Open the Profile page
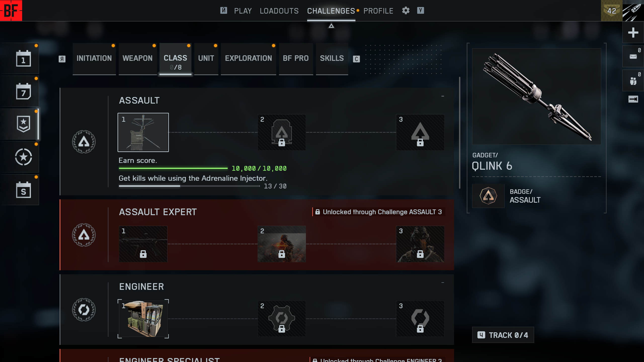 tap(378, 11)
